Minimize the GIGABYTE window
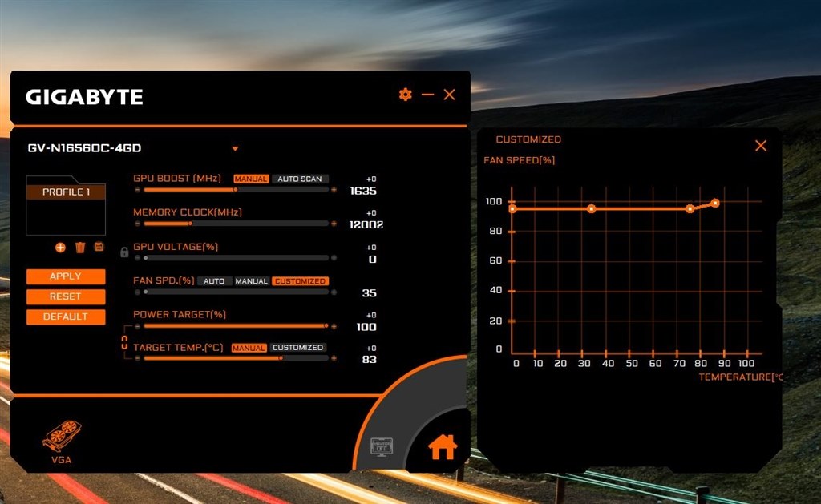Image resolution: width=821 pixels, height=504 pixels. pyautogui.click(x=428, y=95)
